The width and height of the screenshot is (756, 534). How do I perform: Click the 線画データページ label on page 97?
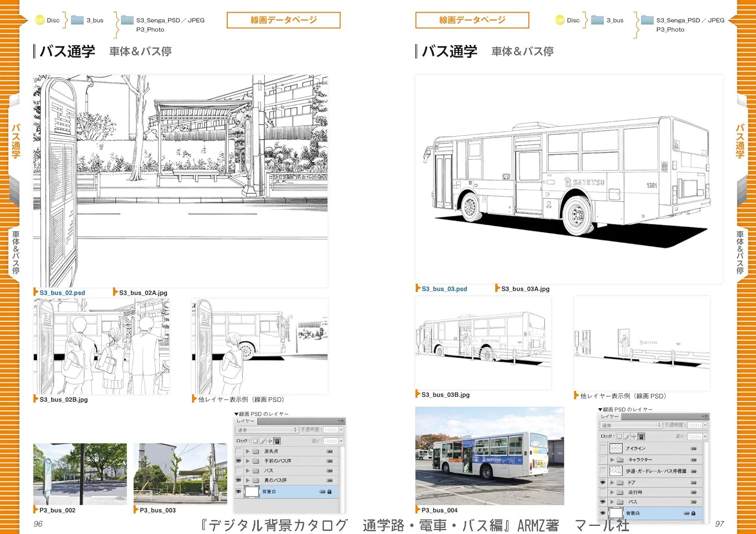coord(472,20)
